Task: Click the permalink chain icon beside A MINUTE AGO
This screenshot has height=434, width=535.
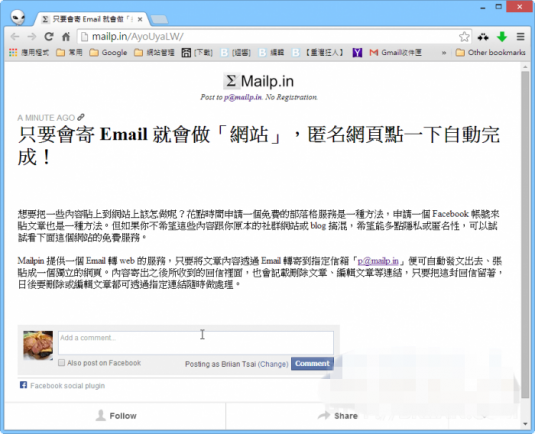Action: click(x=81, y=117)
